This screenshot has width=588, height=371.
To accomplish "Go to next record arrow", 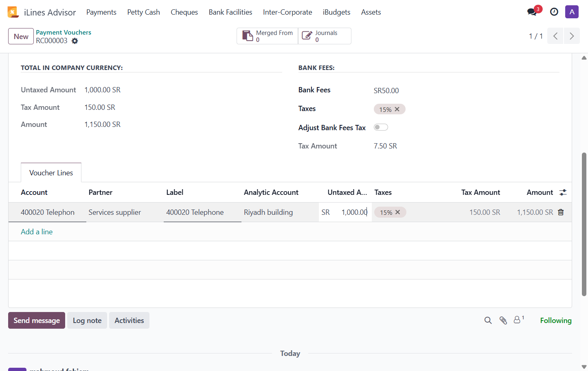I will click(x=572, y=36).
